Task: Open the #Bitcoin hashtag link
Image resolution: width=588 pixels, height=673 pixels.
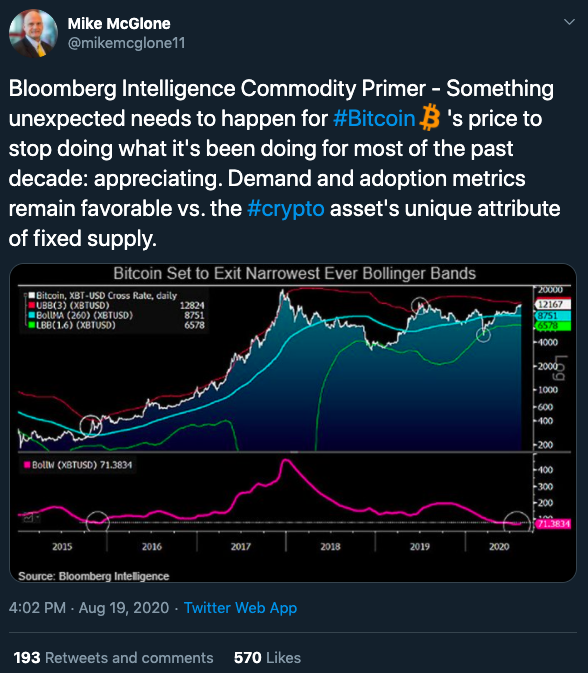Action: pos(374,118)
